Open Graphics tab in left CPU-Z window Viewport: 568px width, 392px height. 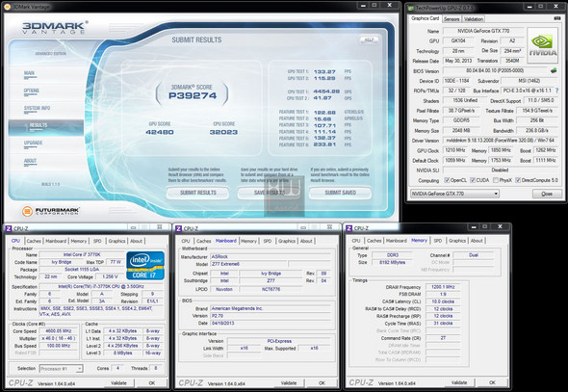coord(116,241)
